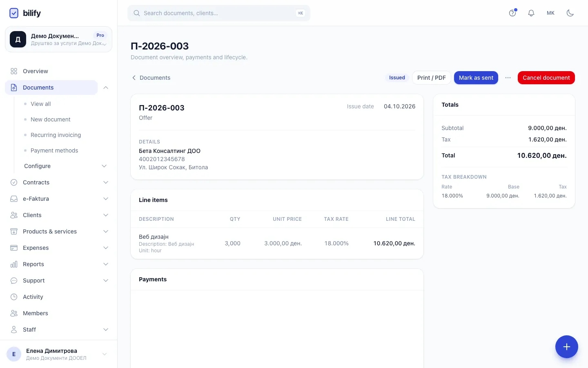Open the Елена Димитрова account menu

coord(58,354)
